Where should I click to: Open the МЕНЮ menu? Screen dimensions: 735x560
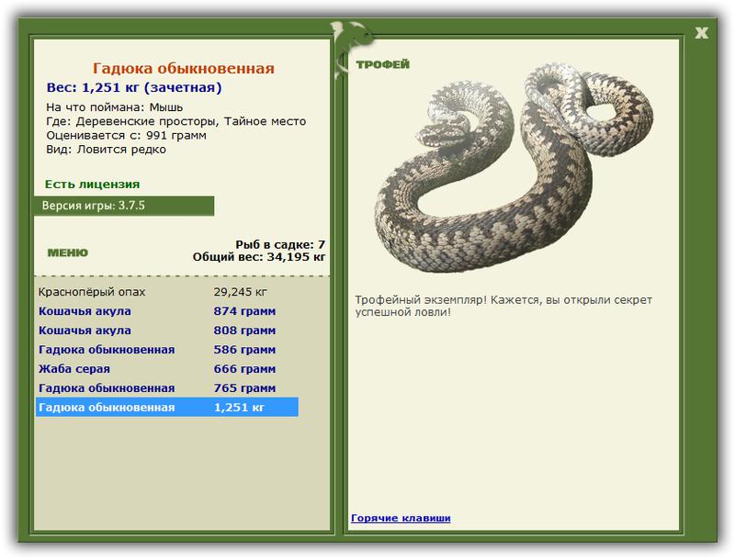pos(68,252)
